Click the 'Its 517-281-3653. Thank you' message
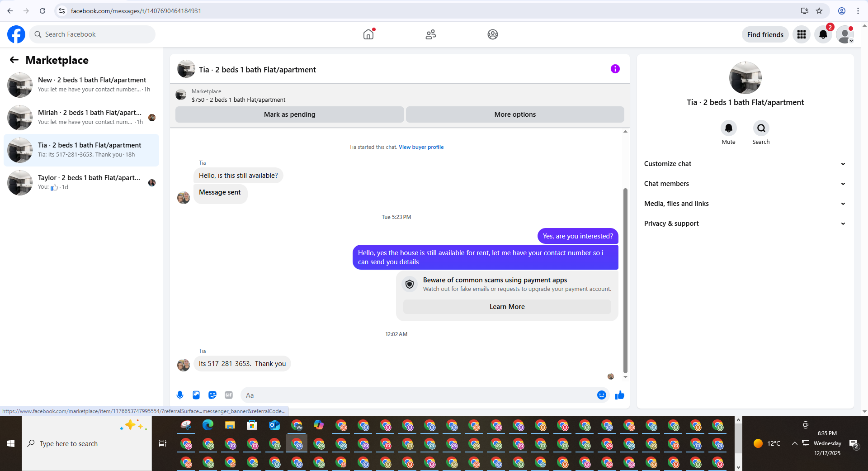868x471 pixels. (x=242, y=364)
